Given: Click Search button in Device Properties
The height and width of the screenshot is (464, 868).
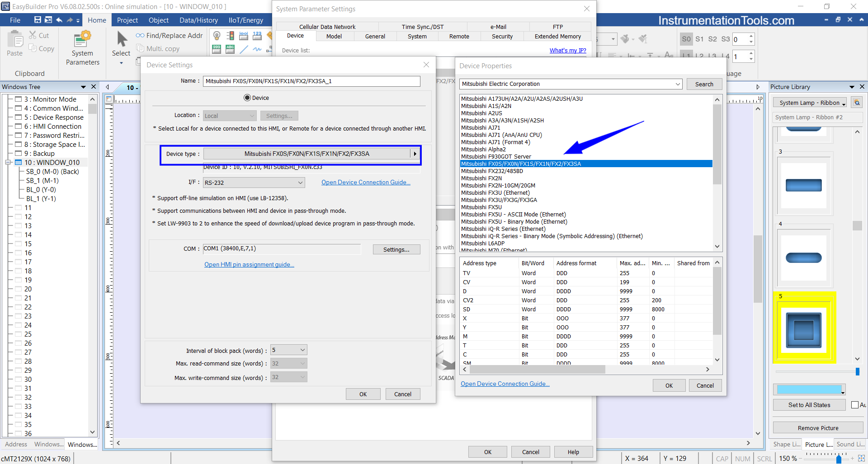Looking at the screenshot, I should coord(704,84).
